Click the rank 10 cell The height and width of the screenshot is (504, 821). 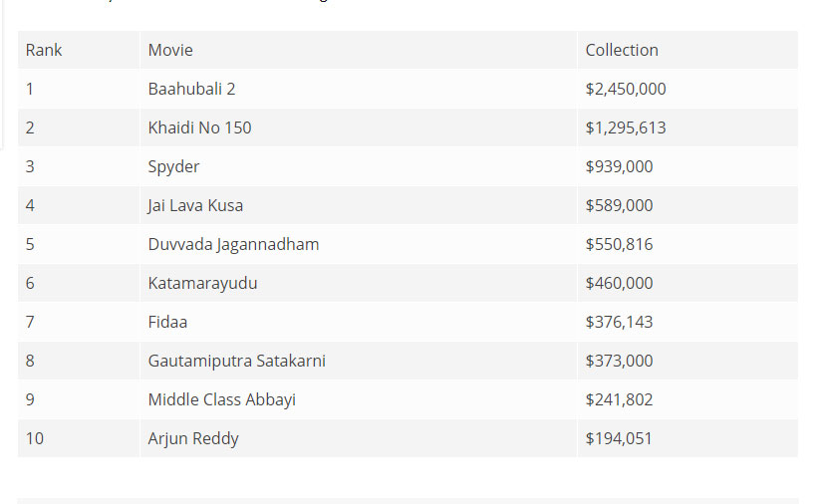79,438
